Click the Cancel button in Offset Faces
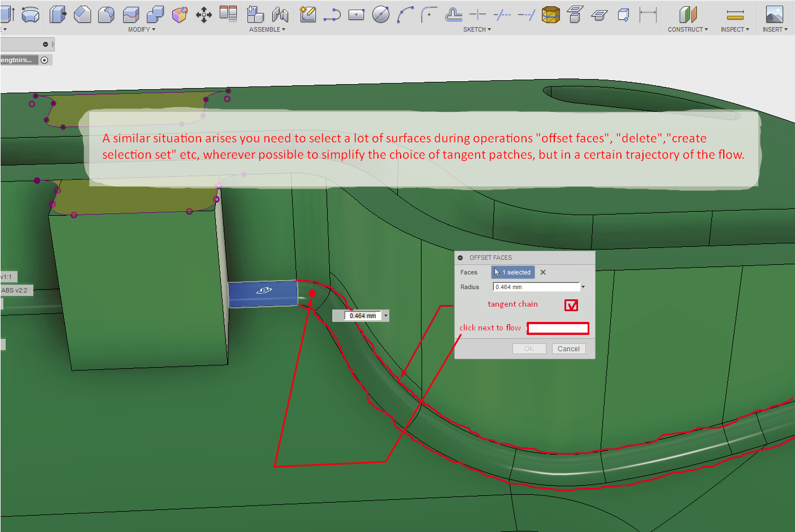Viewport: 795px width, 532px height. [568, 349]
